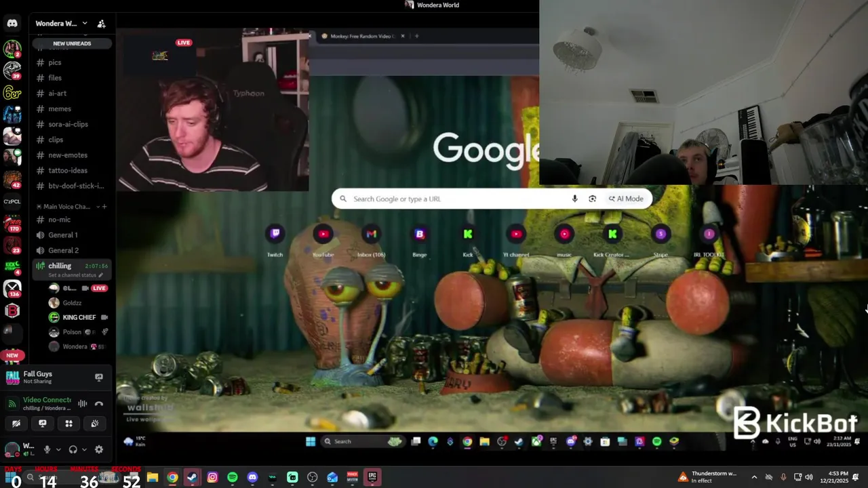Add channel to Main Voice Channels
This screenshot has width=868, height=488.
(104, 206)
